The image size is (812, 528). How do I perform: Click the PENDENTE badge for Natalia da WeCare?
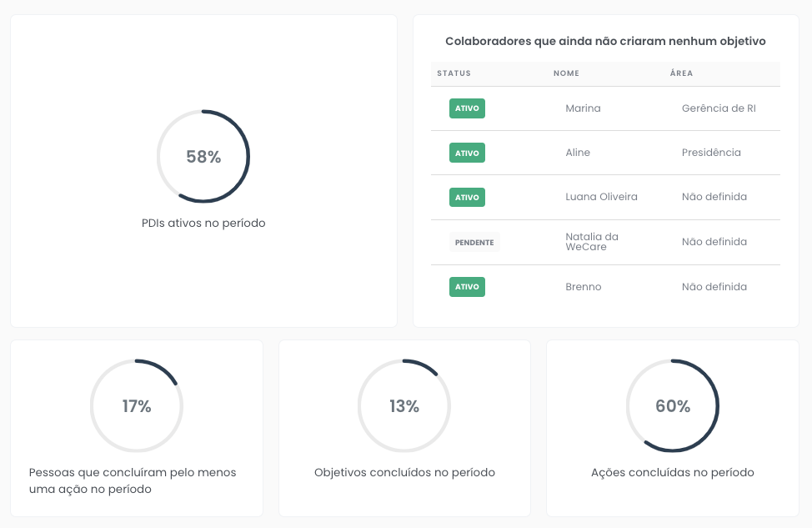pos(474,242)
